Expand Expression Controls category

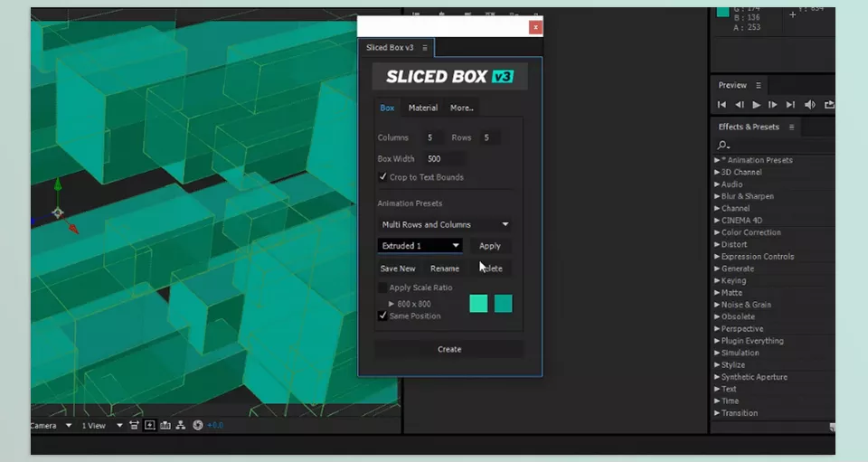(x=717, y=256)
